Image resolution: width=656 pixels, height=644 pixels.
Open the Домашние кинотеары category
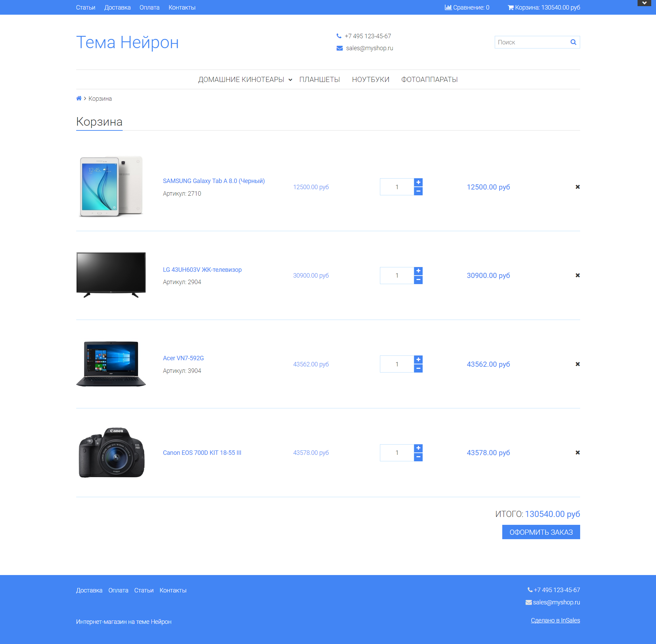[241, 80]
